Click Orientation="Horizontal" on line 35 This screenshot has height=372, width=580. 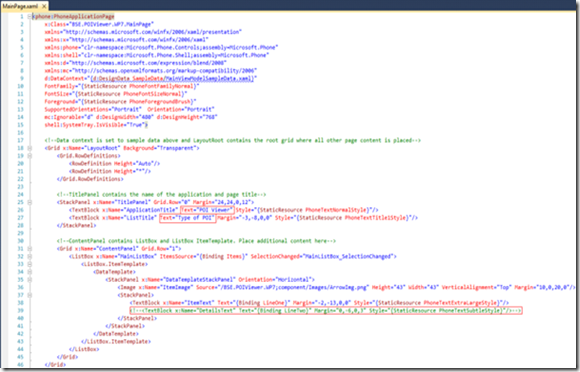[276, 280]
